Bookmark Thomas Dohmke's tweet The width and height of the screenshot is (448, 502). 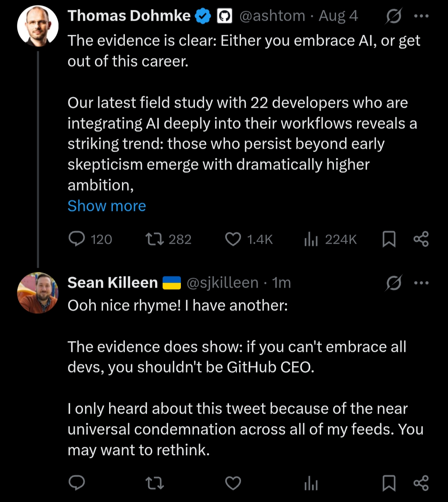coord(389,239)
